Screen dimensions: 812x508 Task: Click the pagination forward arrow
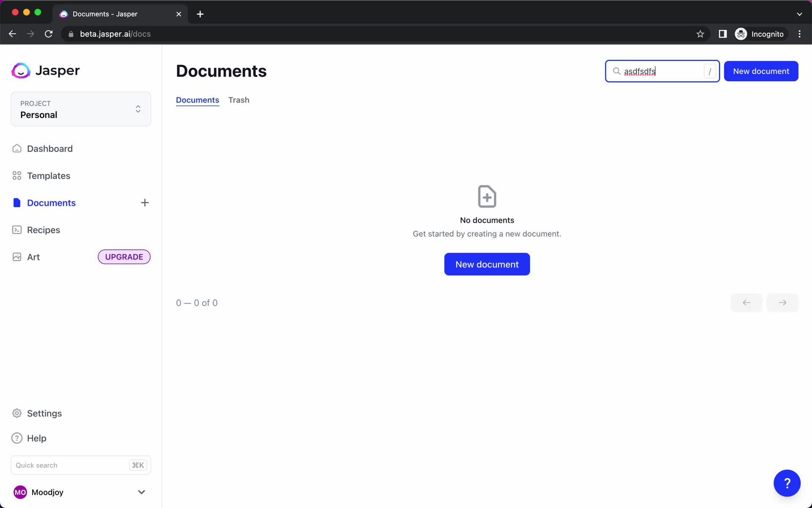click(x=782, y=303)
